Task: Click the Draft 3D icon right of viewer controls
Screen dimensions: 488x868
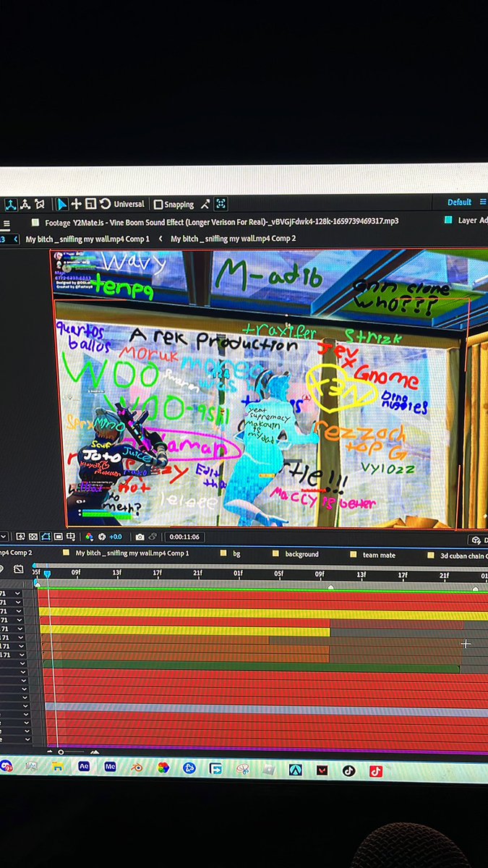Action: [477, 540]
